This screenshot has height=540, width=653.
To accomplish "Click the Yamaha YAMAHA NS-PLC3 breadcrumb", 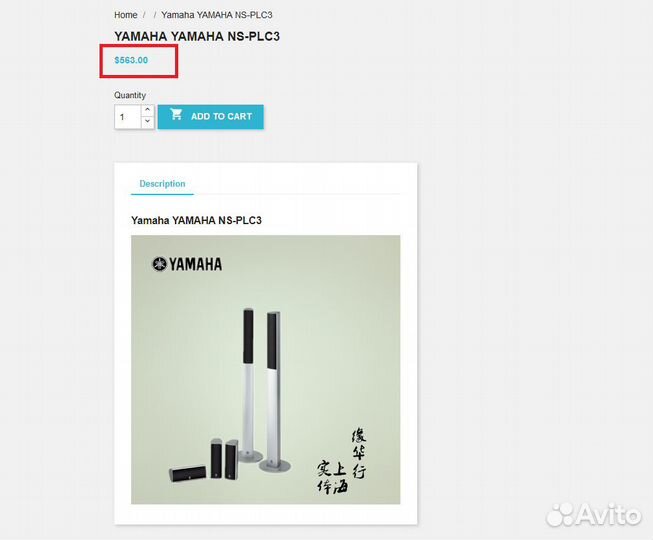I will point(217,15).
